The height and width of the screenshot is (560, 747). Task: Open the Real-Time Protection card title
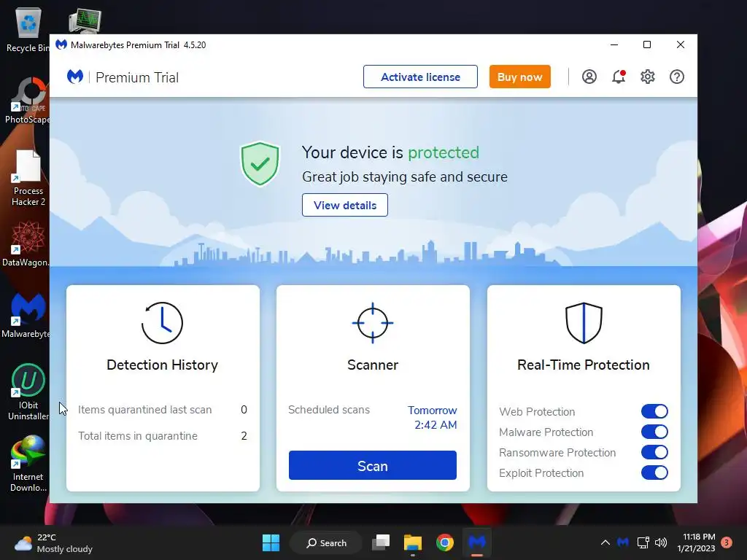click(584, 365)
